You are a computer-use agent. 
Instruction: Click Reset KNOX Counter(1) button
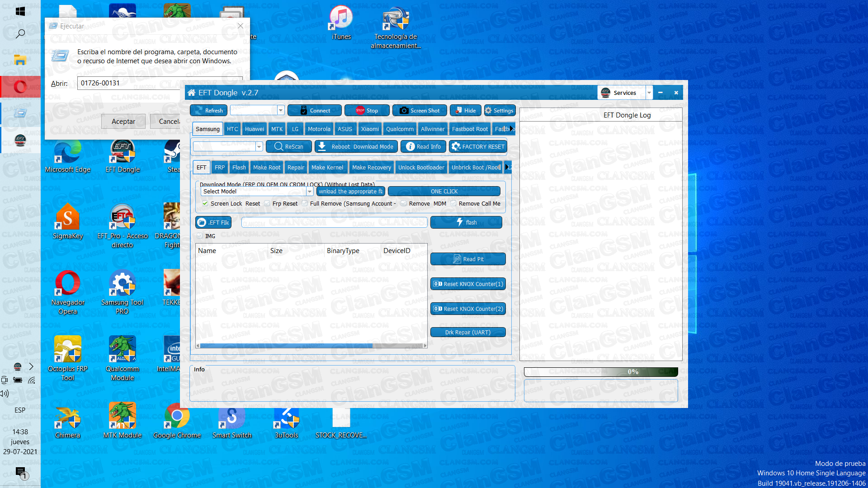pyautogui.click(x=468, y=284)
